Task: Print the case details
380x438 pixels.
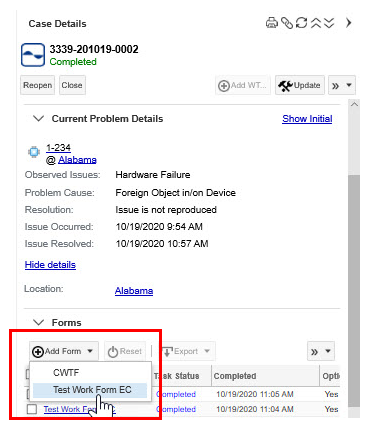Action: click(272, 23)
